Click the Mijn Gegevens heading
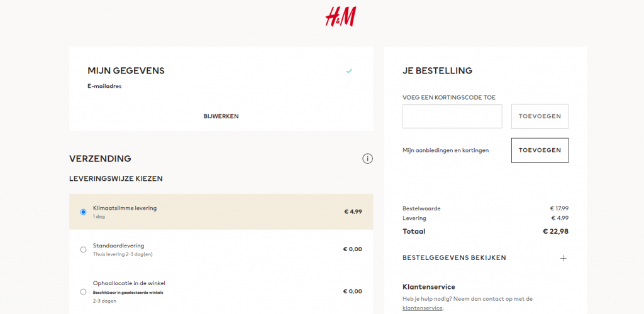This screenshot has width=644, height=314. click(126, 70)
